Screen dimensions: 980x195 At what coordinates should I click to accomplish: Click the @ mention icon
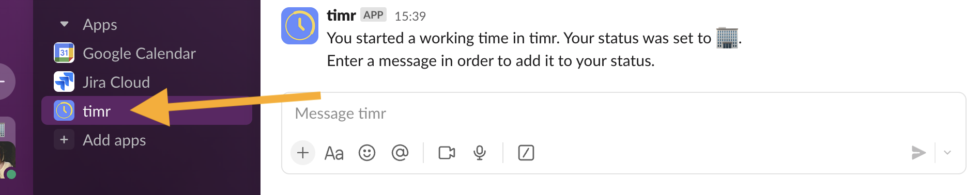[400, 153]
